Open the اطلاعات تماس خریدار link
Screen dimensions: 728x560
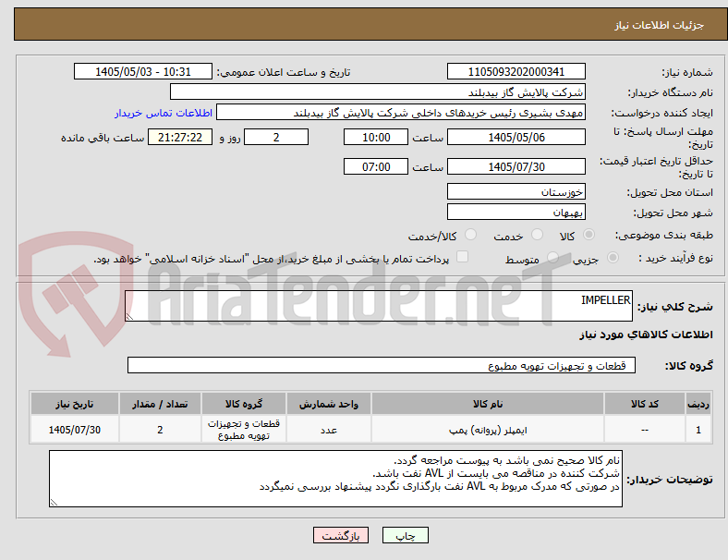point(164,113)
